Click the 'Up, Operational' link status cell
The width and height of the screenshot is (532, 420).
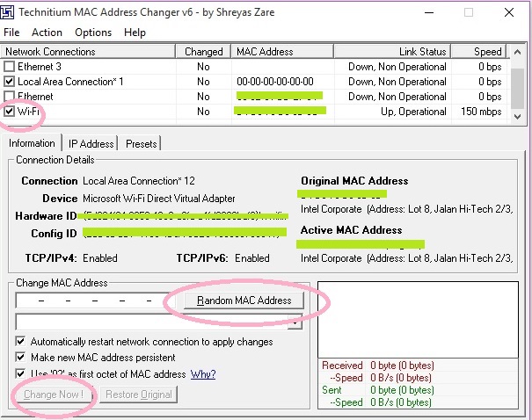click(413, 112)
